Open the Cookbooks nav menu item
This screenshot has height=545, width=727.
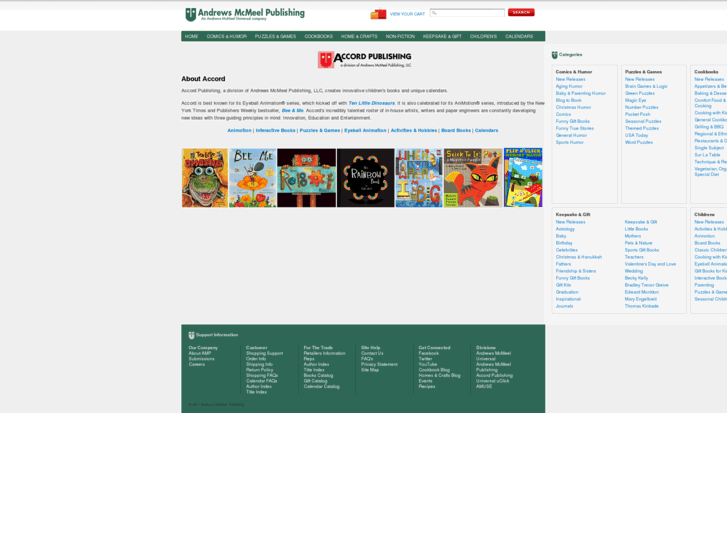tap(319, 36)
